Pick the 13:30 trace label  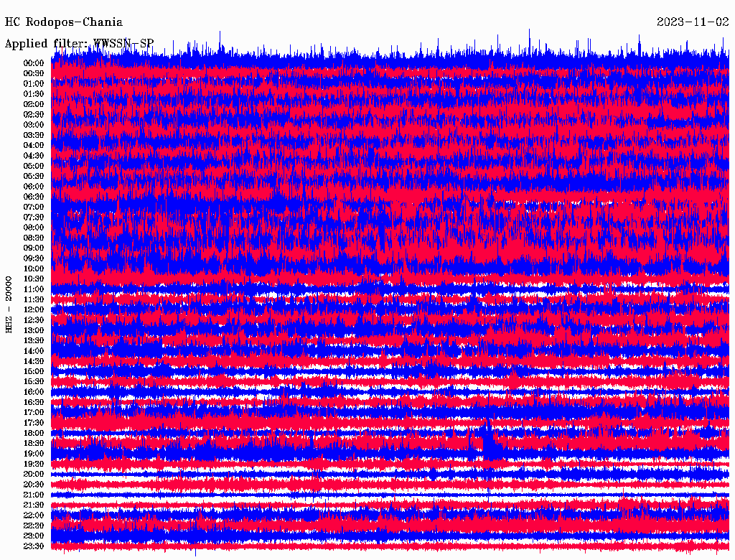34,341
